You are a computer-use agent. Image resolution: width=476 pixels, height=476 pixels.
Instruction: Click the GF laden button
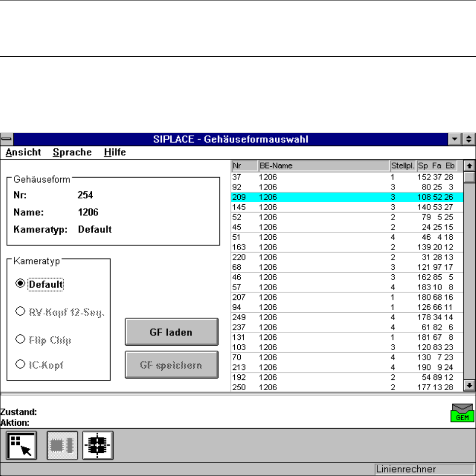click(x=172, y=332)
